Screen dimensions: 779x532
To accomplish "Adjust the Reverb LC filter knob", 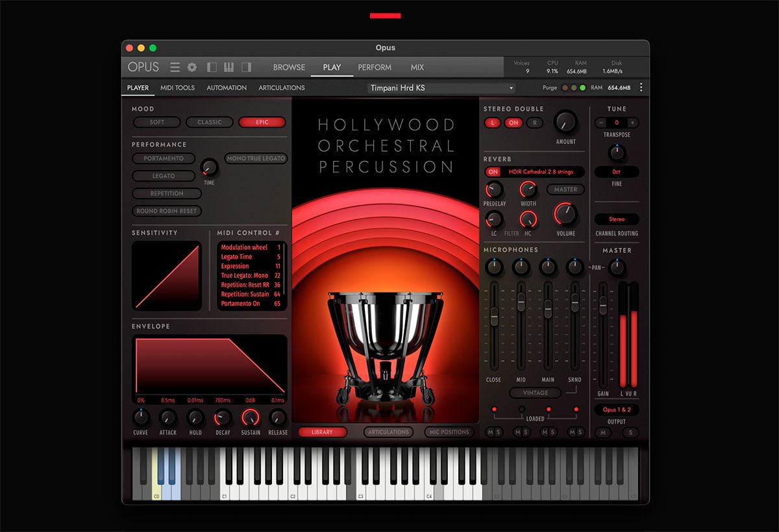I will tap(494, 219).
